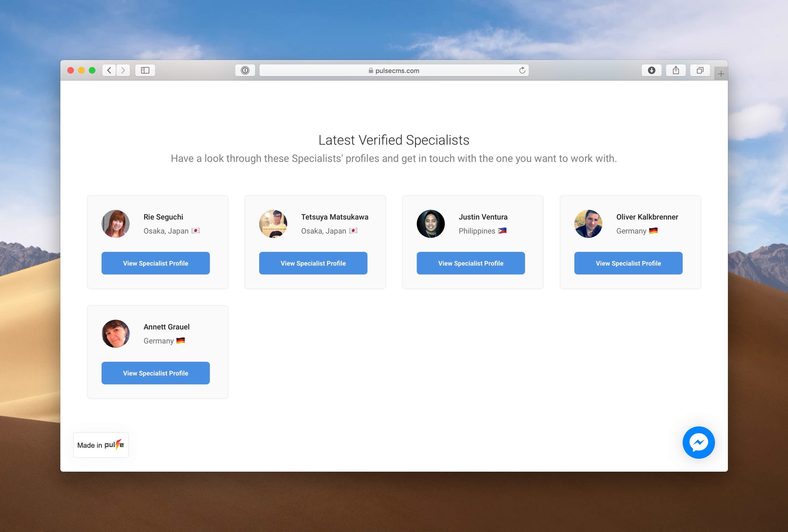Viewport: 788px width, 532px height.
Task: Show downloads with the download arrow icon
Action: pyautogui.click(x=651, y=70)
